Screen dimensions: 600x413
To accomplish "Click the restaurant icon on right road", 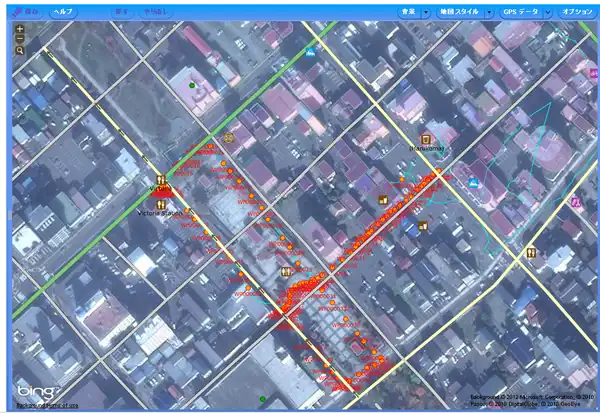I will coord(528,253).
